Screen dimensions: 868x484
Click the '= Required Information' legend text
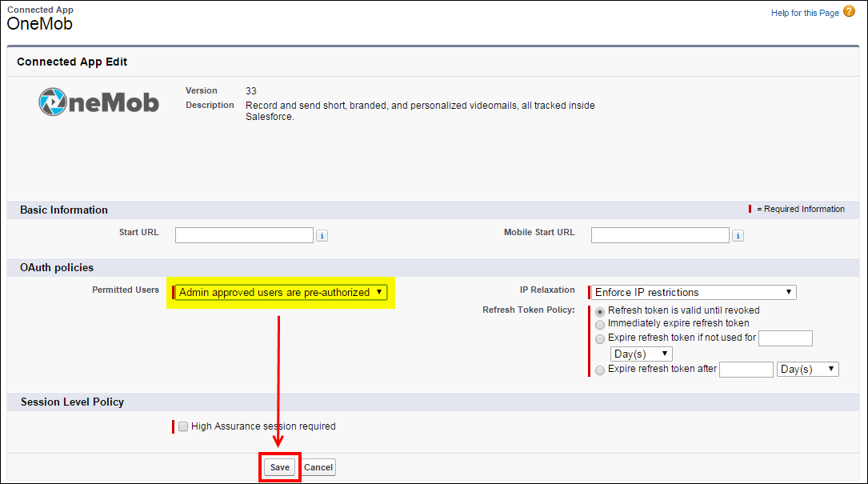pos(801,209)
